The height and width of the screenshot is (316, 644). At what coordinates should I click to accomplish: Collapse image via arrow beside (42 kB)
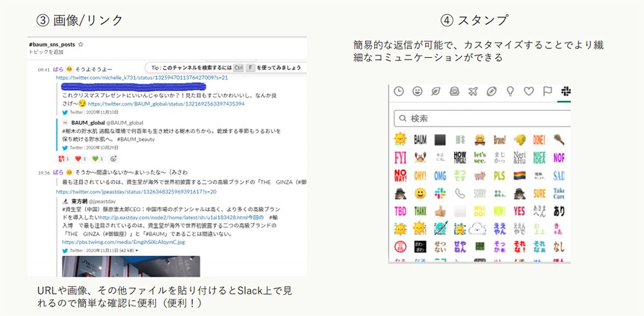tap(137, 251)
